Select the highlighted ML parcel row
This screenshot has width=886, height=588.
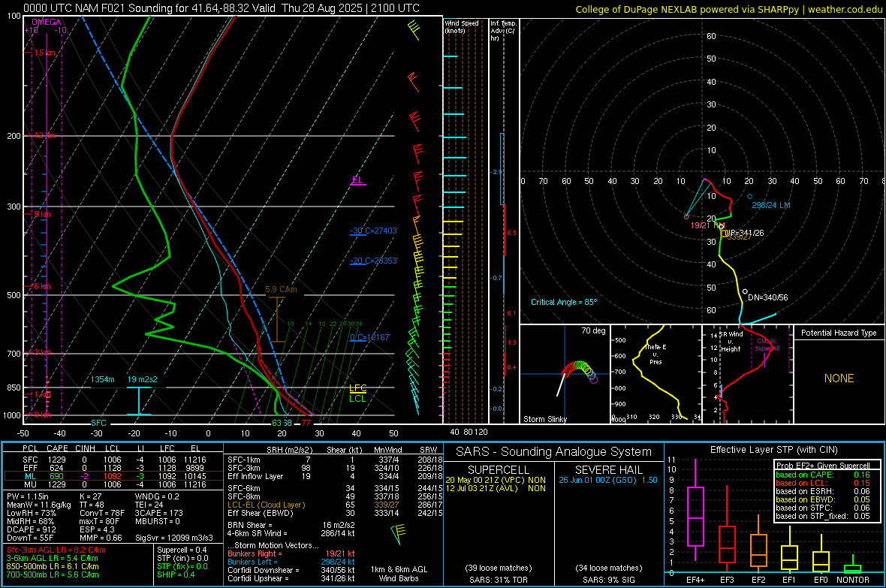click(x=113, y=476)
